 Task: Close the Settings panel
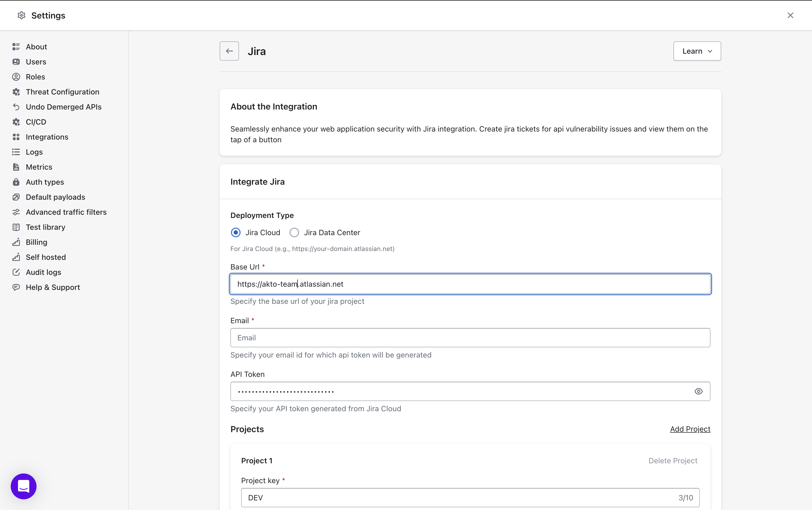point(790,16)
